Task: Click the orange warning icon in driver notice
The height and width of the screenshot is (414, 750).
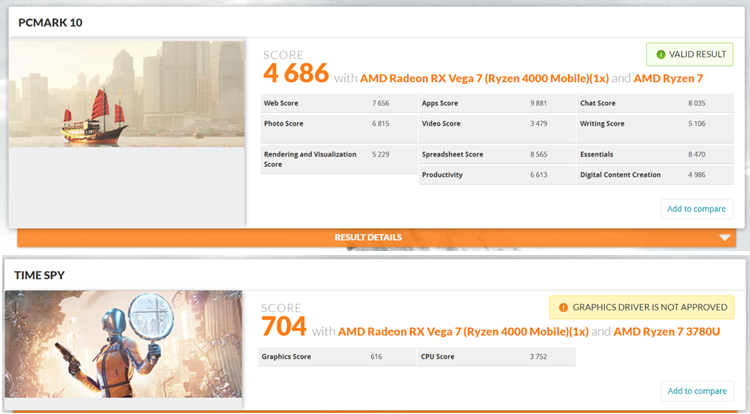Action: coord(563,307)
